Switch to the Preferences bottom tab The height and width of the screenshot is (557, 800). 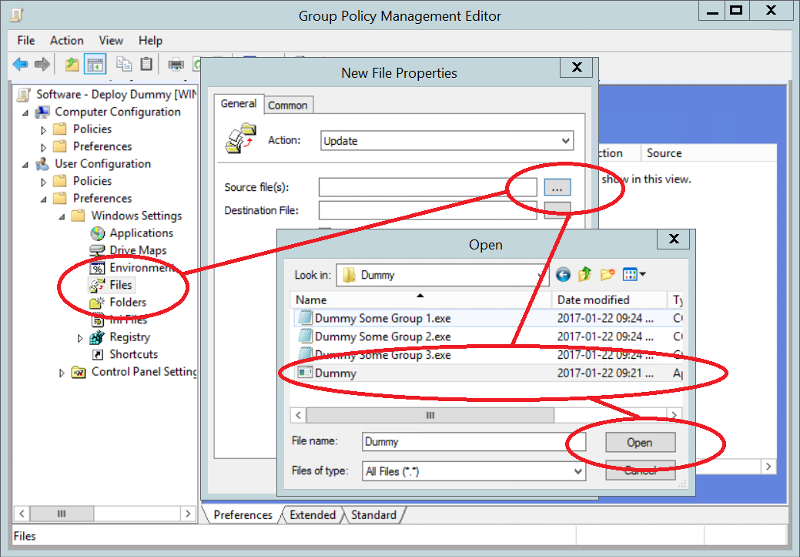click(x=243, y=515)
